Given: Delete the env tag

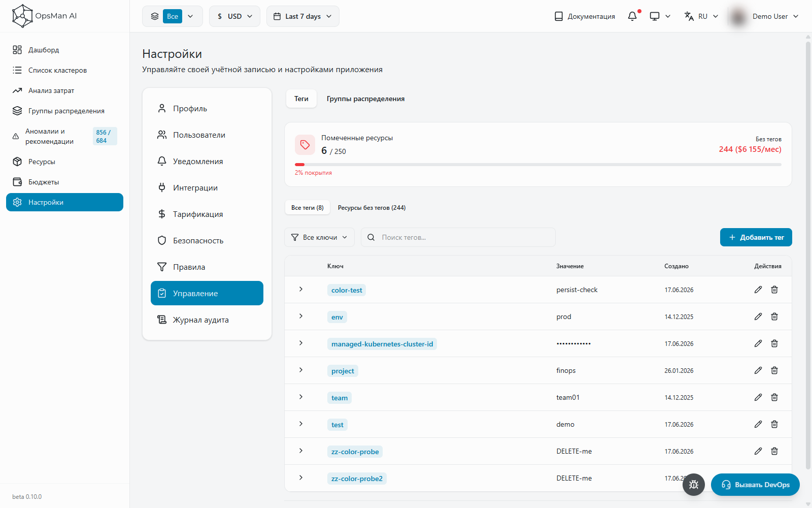Looking at the screenshot, I should (774, 316).
